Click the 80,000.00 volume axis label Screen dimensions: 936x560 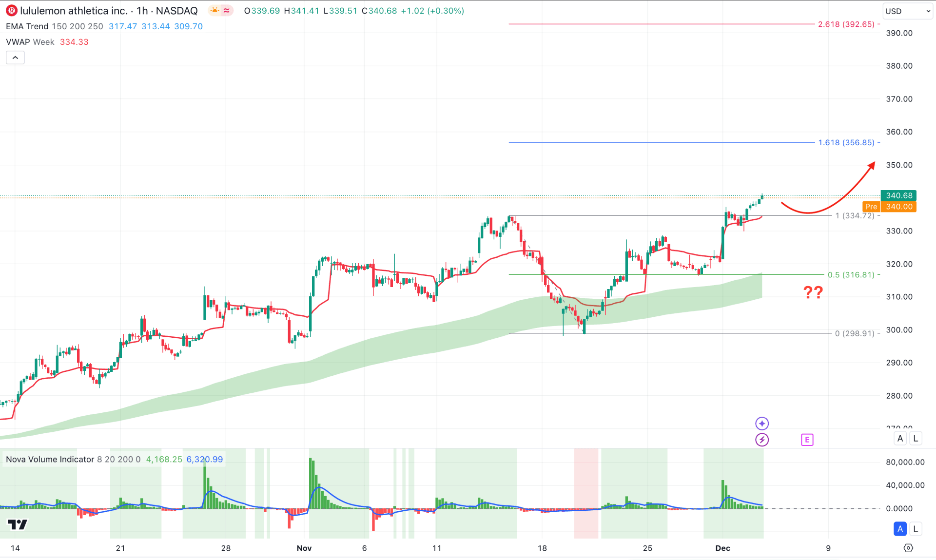tap(905, 462)
